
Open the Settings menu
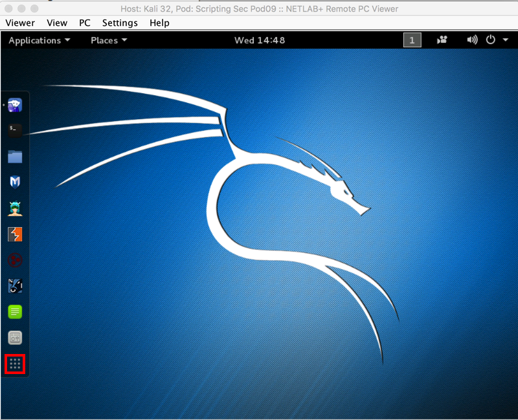click(x=120, y=23)
